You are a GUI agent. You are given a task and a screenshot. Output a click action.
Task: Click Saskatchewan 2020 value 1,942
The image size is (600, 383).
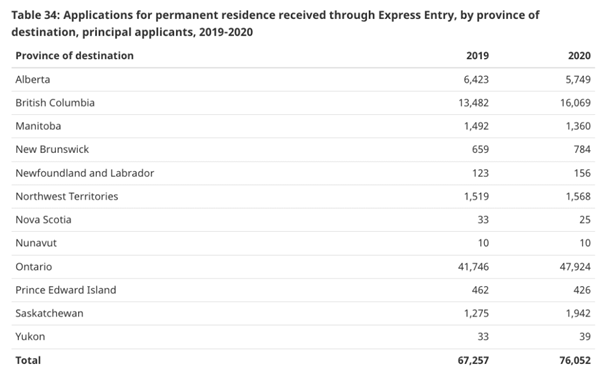(x=578, y=314)
